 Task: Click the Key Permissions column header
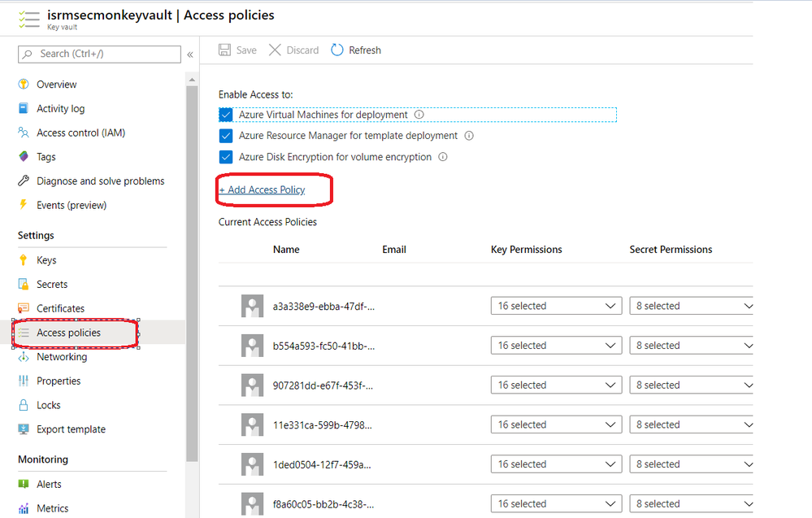(526, 249)
